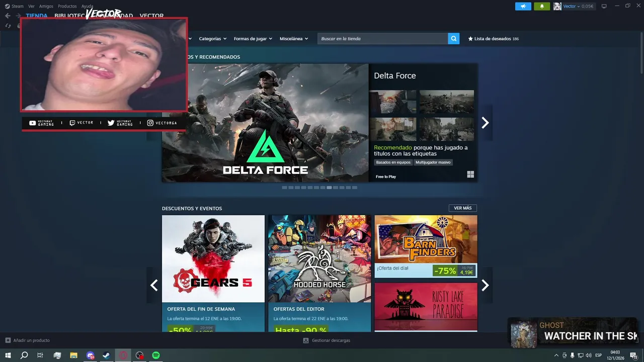Screen dimensions: 644x362
Task: Click the microphone tray icon
Action: click(572, 355)
